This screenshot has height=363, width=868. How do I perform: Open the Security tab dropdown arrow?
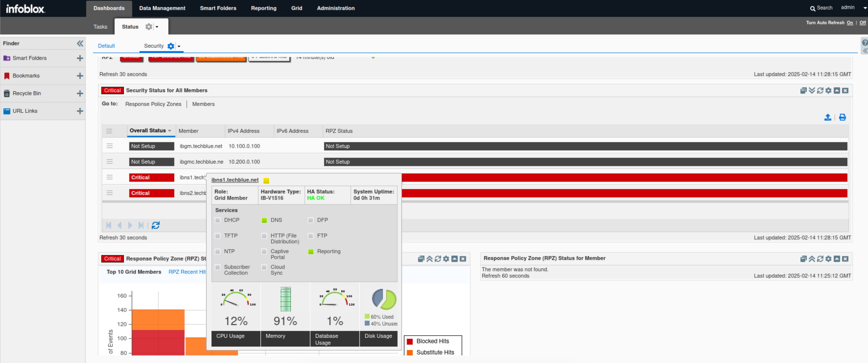[179, 46]
